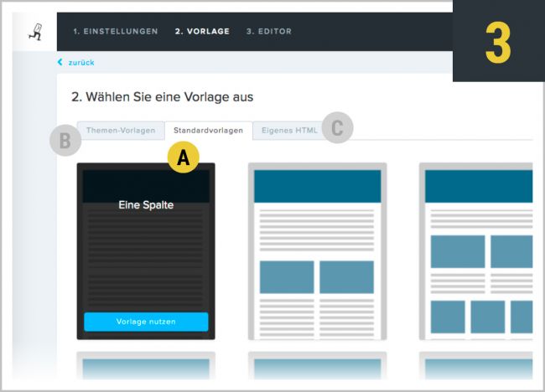Viewport: 545px width, 392px height.
Task: Open the Eigenes HTML tab
Action: pyautogui.click(x=288, y=131)
